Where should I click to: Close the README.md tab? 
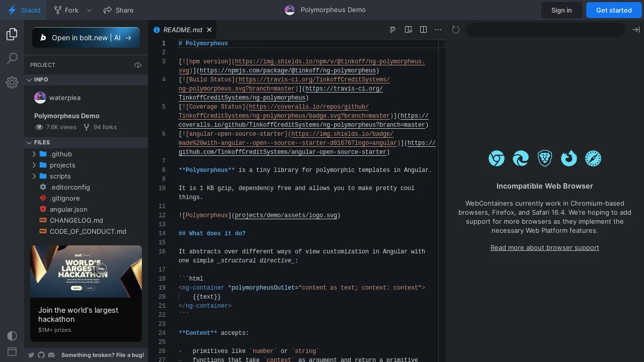(209, 30)
